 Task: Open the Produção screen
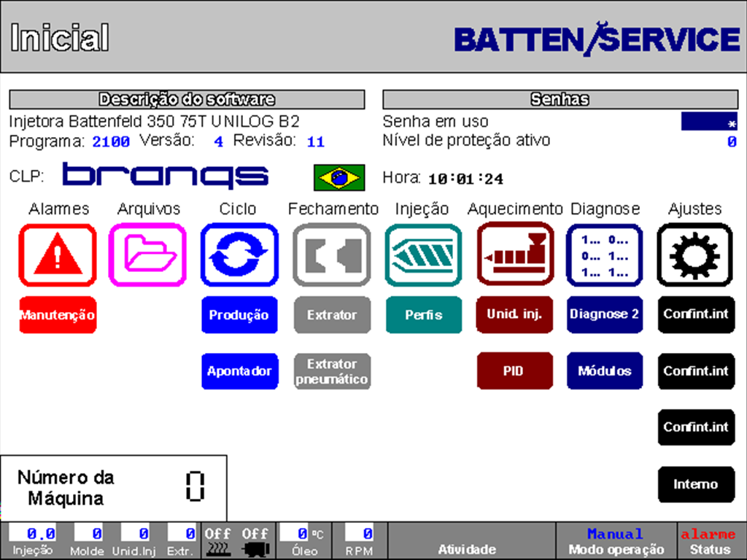(x=239, y=315)
